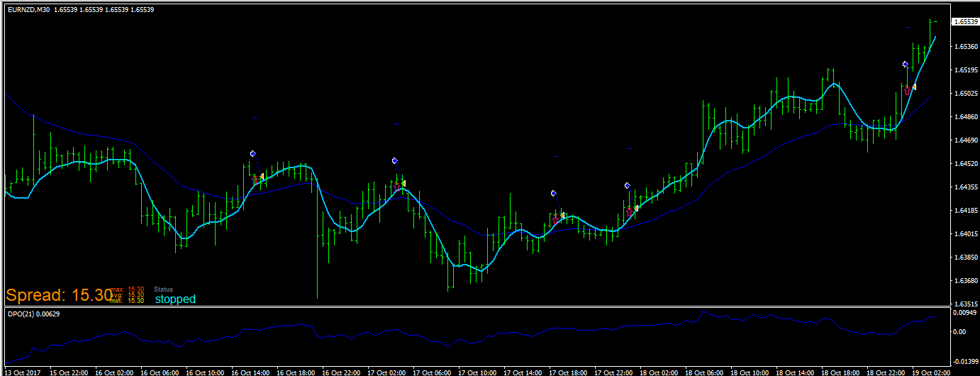Click the 13 Oct 2017 date label
980x376 pixels.
[23, 372]
